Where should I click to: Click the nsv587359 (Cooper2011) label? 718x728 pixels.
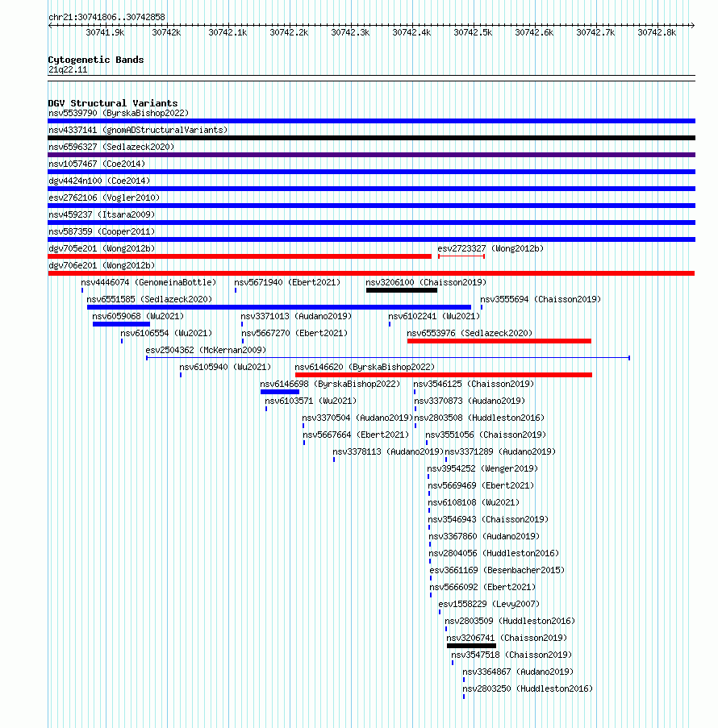tap(102, 231)
